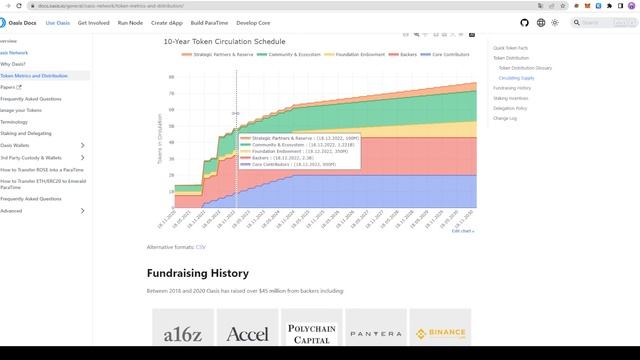Open the purple profile avatar
The image size is (640, 360).
click(631, 6)
